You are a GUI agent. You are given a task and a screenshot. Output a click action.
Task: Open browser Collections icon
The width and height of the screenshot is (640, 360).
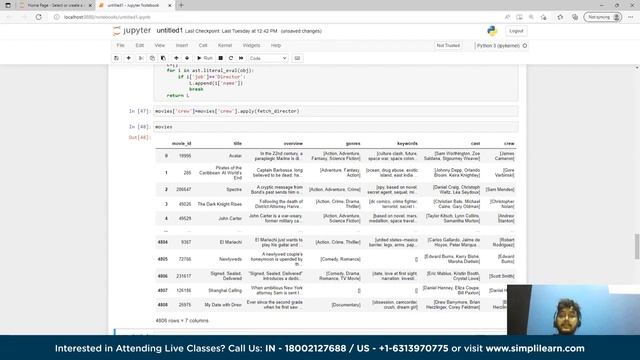coord(575,17)
